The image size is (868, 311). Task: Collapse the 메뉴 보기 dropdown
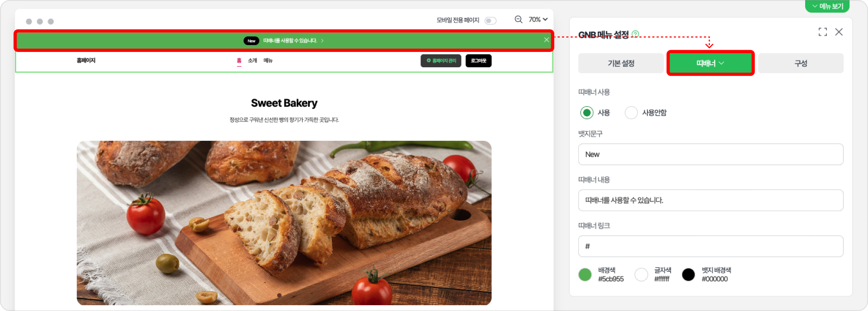pyautogui.click(x=827, y=6)
